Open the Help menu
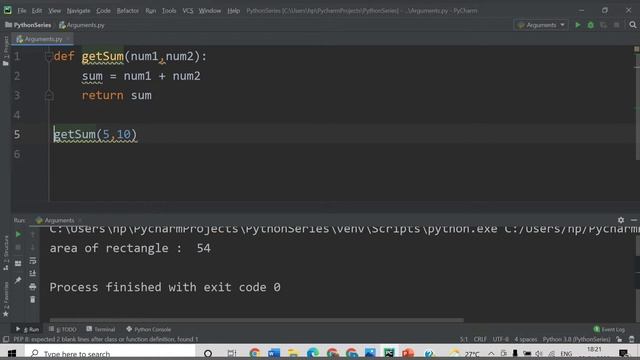Image resolution: width=640 pixels, height=360 pixels. click(x=233, y=11)
